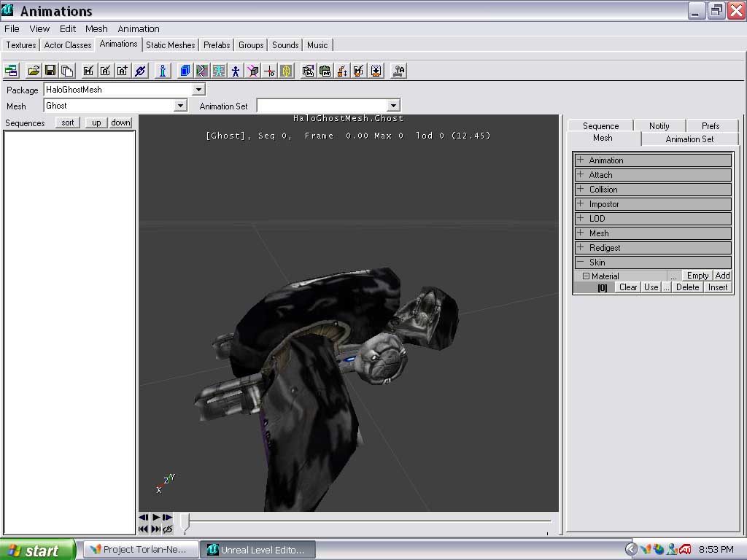Click the mesh import icon labeled M

tap(88, 71)
